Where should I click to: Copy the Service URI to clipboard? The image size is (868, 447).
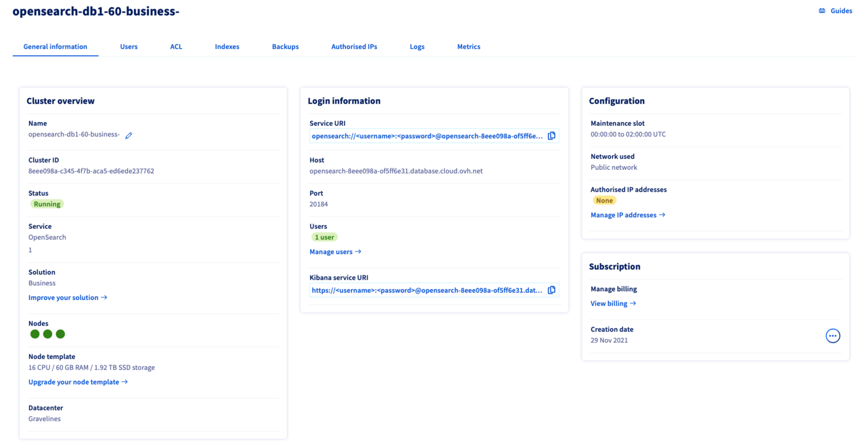[551, 135]
